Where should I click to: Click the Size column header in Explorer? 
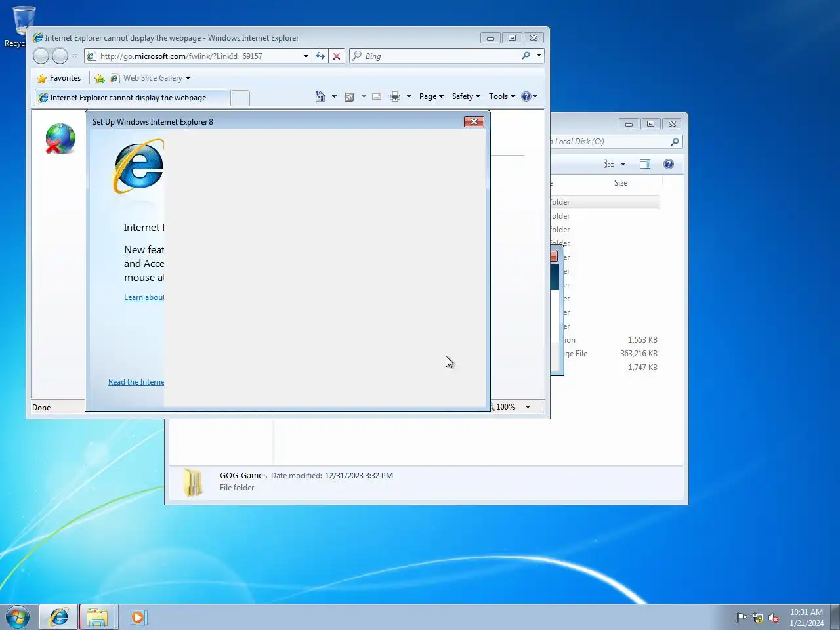point(621,183)
